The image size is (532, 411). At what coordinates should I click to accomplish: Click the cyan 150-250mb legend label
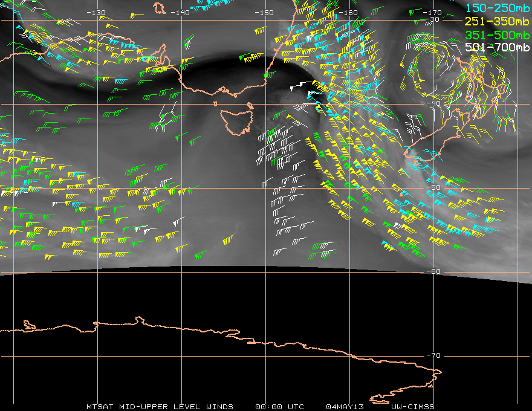(497, 8)
